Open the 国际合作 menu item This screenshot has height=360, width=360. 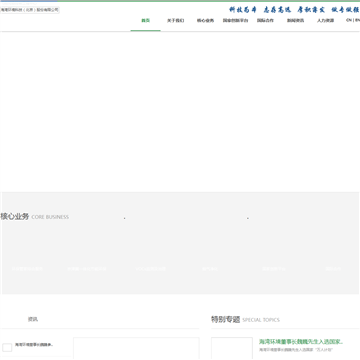click(265, 21)
